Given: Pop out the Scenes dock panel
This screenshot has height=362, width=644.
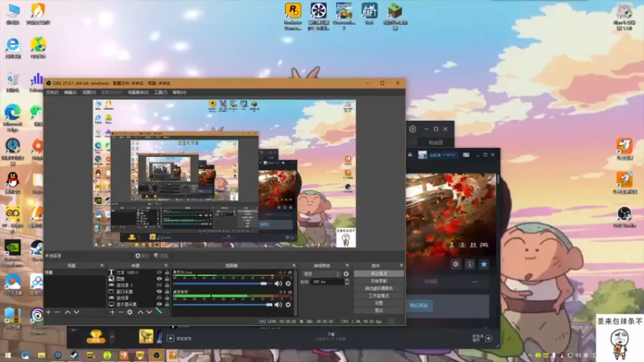Looking at the screenshot, I should pyautogui.click(x=102, y=265).
